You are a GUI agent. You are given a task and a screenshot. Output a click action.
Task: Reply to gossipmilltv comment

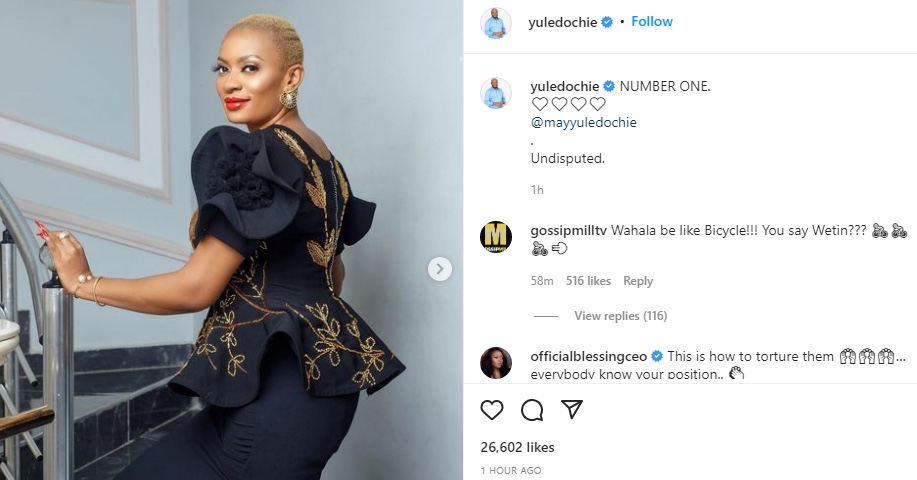tap(637, 281)
